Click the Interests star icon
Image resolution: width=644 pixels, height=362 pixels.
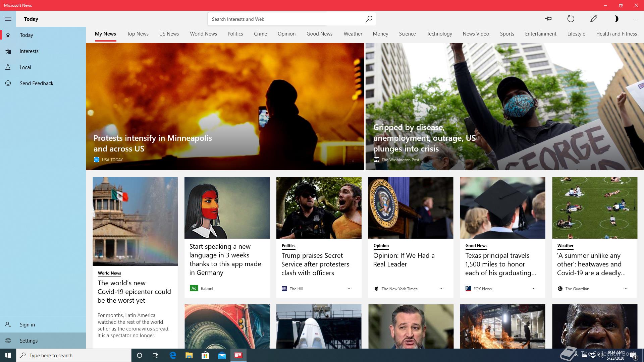[8, 51]
